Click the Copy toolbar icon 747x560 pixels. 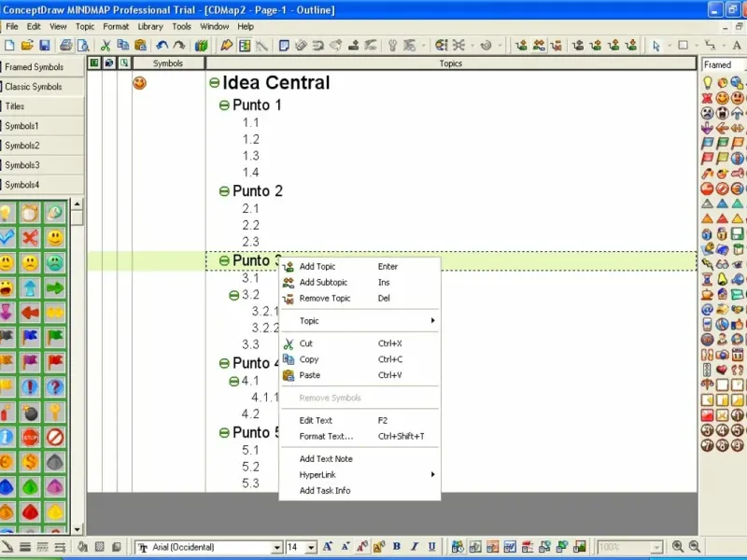123,45
